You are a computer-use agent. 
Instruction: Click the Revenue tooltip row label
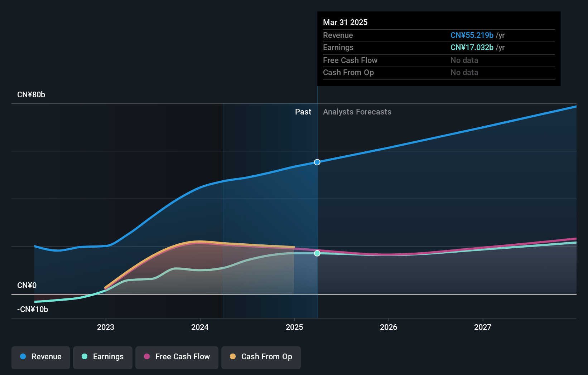click(x=338, y=35)
